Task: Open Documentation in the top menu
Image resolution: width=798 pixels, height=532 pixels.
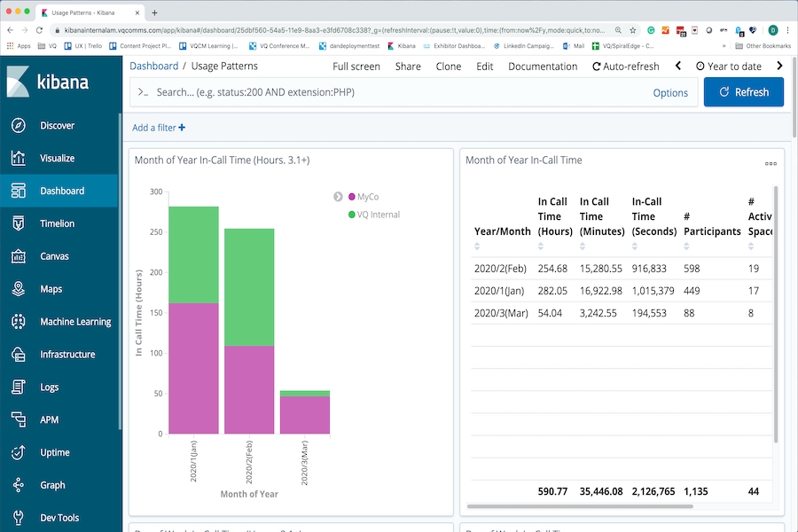Action: click(543, 66)
